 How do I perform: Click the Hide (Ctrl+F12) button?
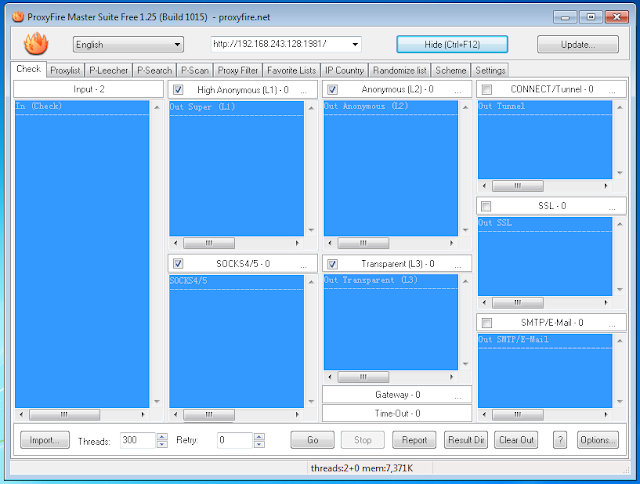pyautogui.click(x=452, y=44)
